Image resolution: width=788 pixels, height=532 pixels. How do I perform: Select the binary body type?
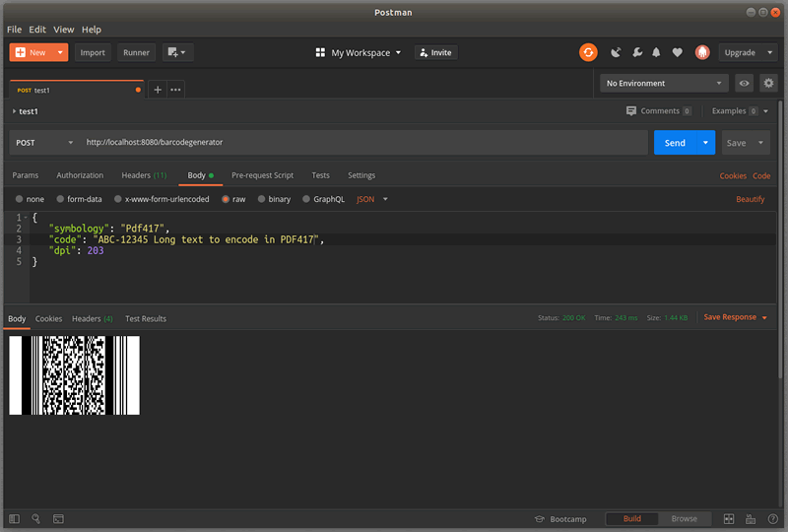point(261,199)
